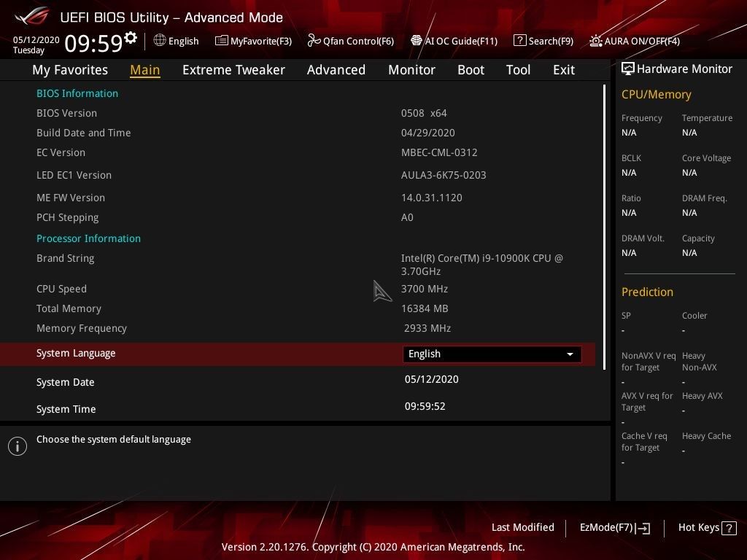Screen dimensions: 747x560
Task: Switch to the Monitor tab
Action: click(411, 70)
